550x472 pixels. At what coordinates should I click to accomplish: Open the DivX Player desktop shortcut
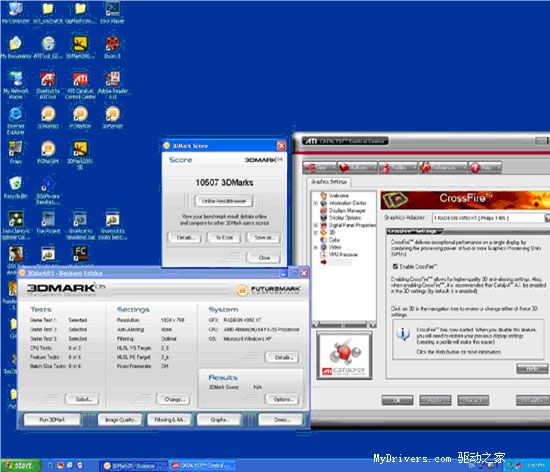112,13
